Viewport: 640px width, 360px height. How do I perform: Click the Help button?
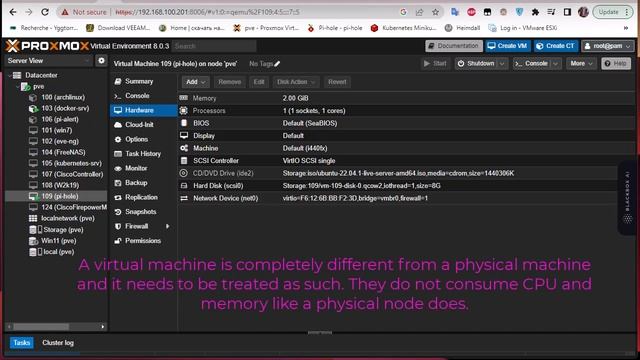616,64
